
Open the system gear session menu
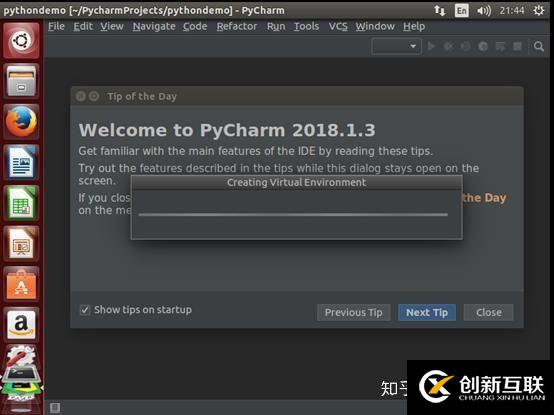[538, 11]
